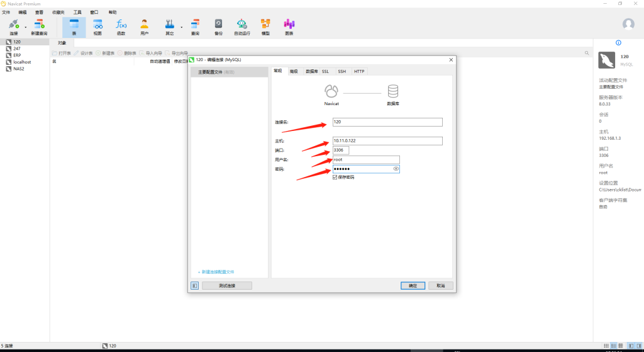Click the 取消 cancel button
Image resolution: width=644 pixels, height=352 pixels.
[x=441, y=286]
